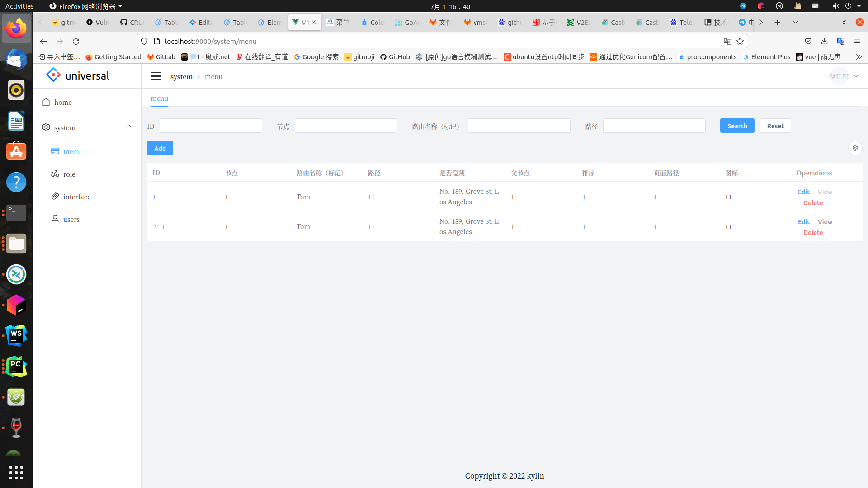Switch to the GoAdmin browser tab
This screenshot has width=868, height=488.
point(406,22)
